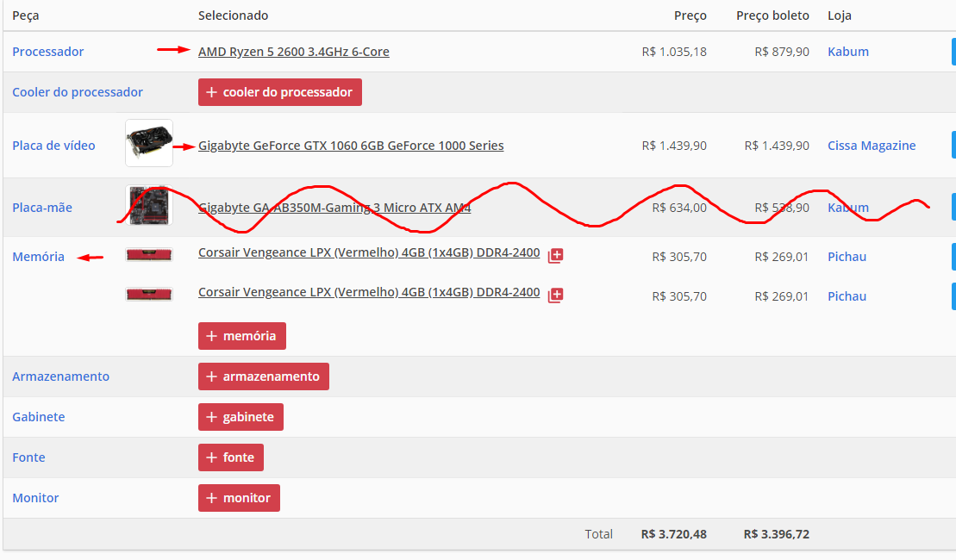The image size is (956, 560).
Task: Open the Cooler do processador category link
Action: click(78, 92)
